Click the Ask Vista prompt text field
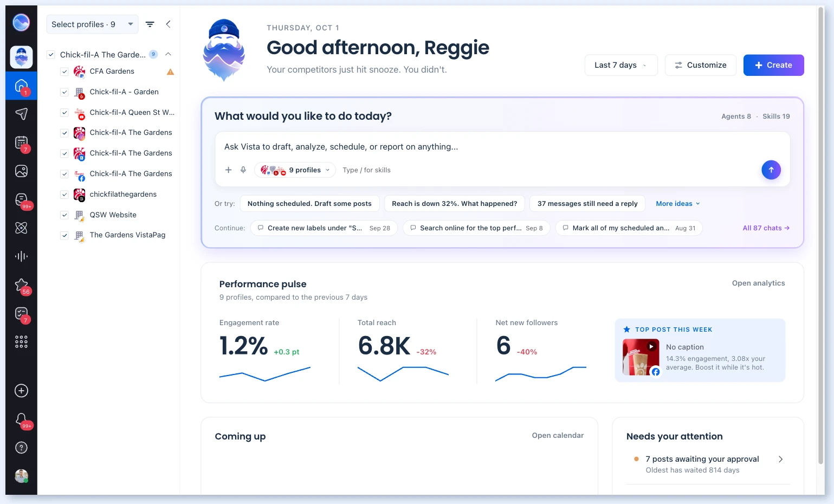Image resolution: width=834 pixels, height=504 pixels. point(502,147)
